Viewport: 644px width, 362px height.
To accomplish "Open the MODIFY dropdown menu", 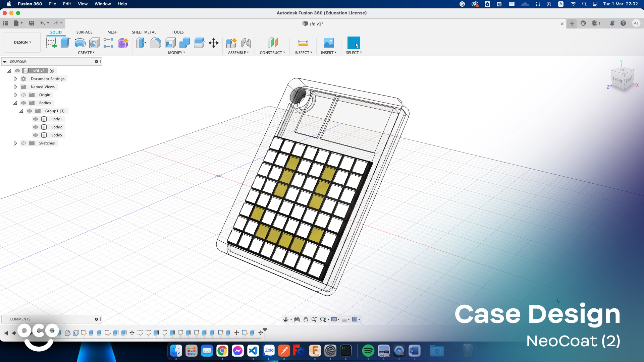I will click(176, 53).
